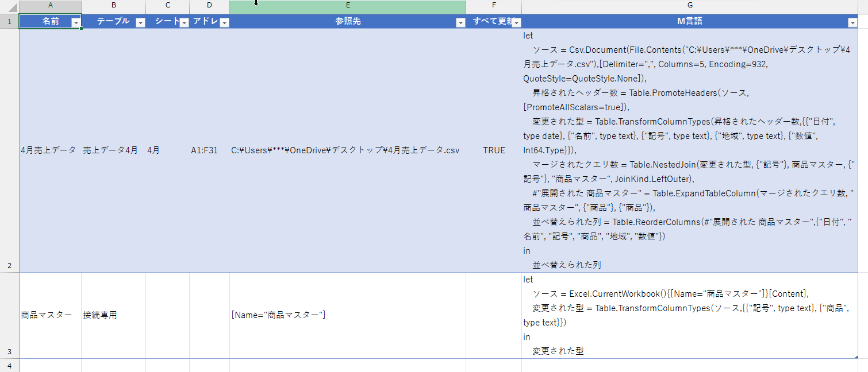868x372 pixels.
Task: Open filter dropdown for シート column
Action: [184, 22]
